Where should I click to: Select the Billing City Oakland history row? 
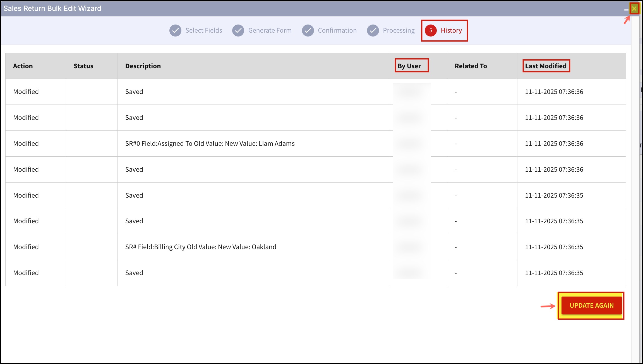click(201, 247)
